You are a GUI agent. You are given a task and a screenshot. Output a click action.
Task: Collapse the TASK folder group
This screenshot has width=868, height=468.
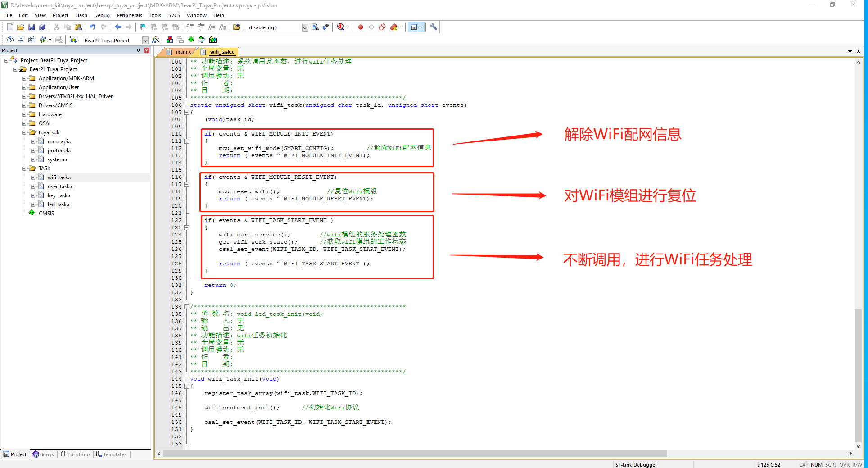(24, 168)
